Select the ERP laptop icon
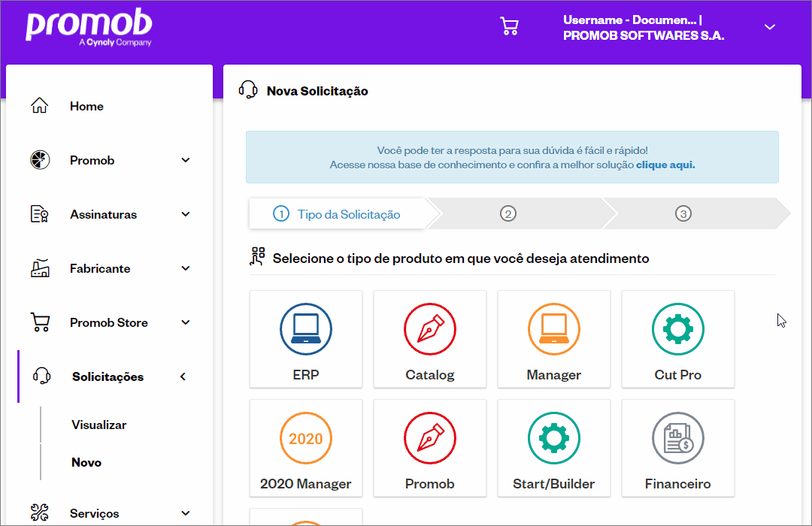 coord(305,329)
